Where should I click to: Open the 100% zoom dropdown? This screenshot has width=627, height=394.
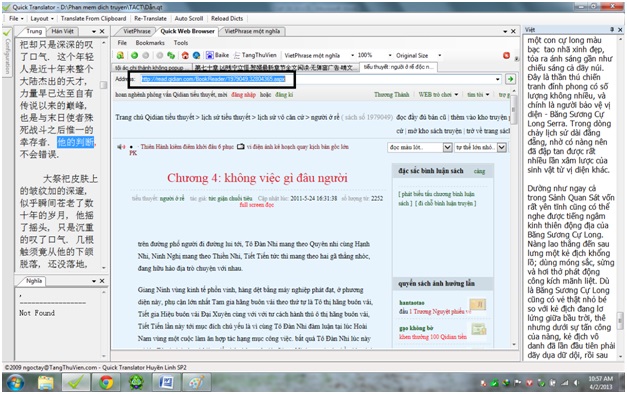[390, 55]
